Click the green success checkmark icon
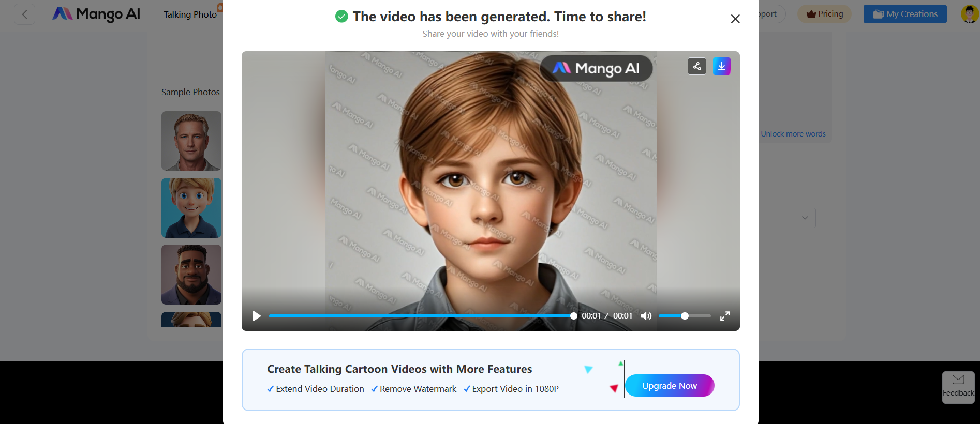980x424 pixels. coord(341,17)
